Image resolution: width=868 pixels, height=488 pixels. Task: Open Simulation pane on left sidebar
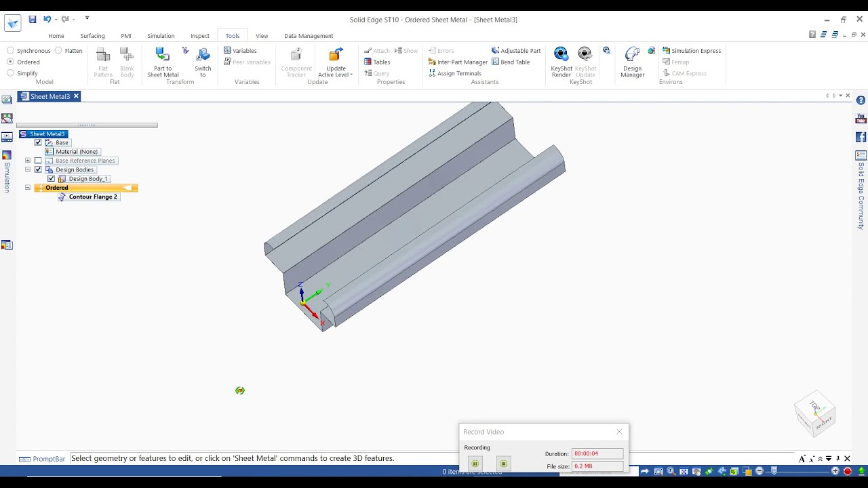(x=7, y=173)
